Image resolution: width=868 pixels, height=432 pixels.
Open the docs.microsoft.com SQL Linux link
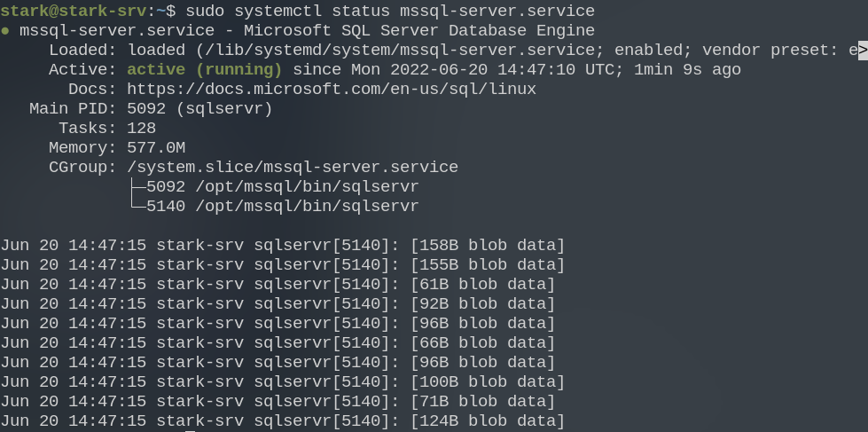pos(331,90)
